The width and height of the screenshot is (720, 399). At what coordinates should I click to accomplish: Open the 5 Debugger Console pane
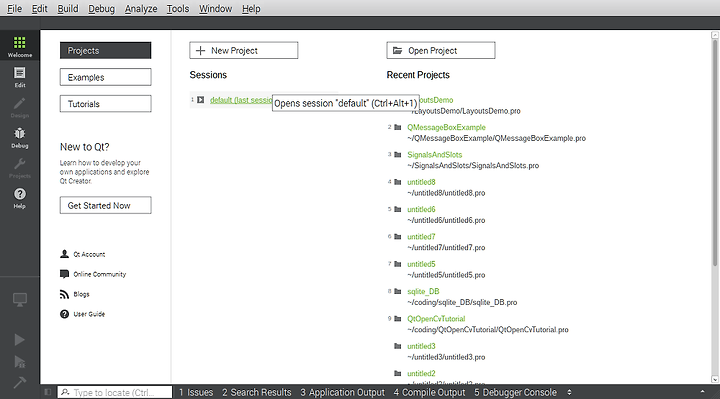(x=515, y=392)
